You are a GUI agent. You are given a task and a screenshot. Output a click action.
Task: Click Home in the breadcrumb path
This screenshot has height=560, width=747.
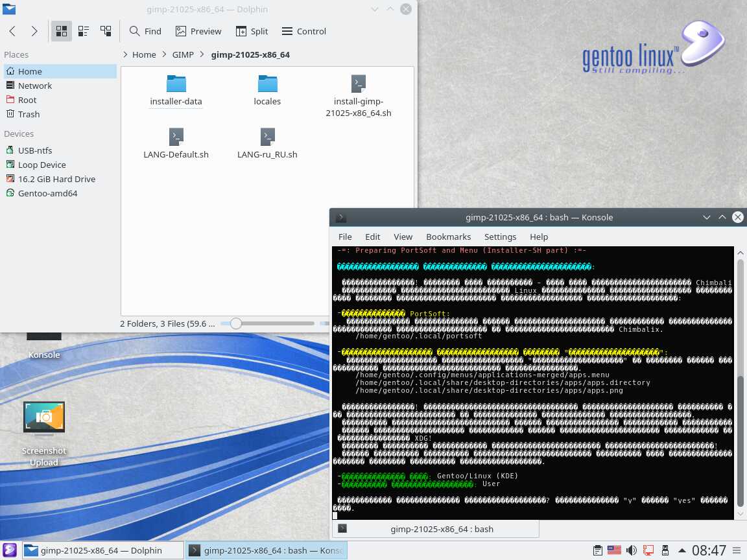pos(144,54)
